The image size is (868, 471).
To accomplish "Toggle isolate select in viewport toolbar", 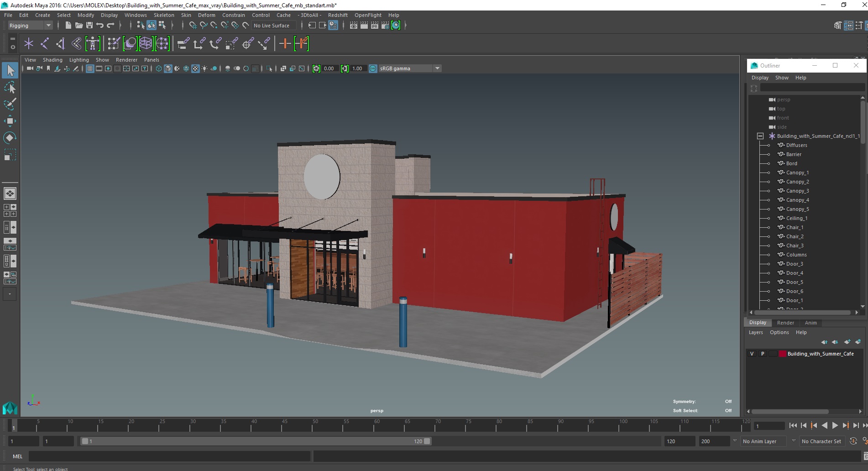I will [x=269, y=68].
